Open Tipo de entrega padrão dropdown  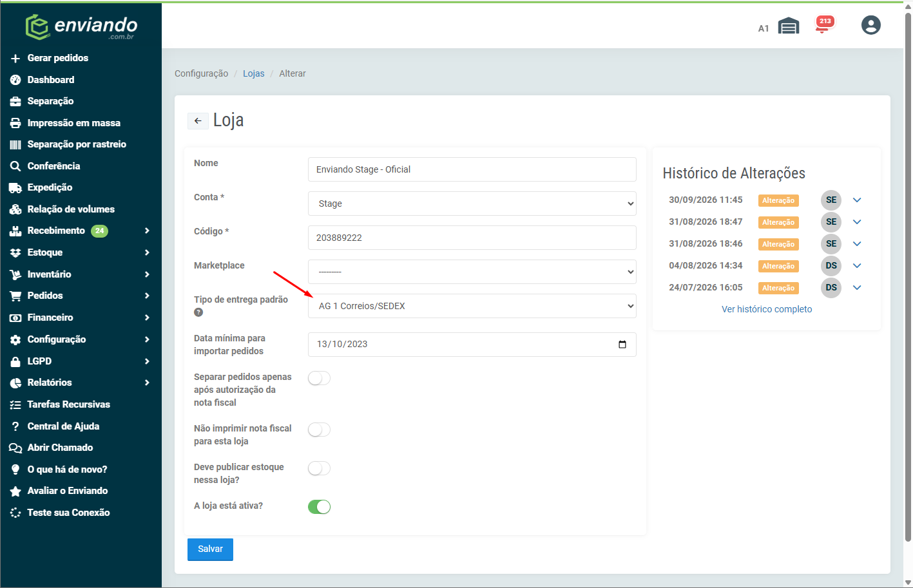tap(472, 306)
